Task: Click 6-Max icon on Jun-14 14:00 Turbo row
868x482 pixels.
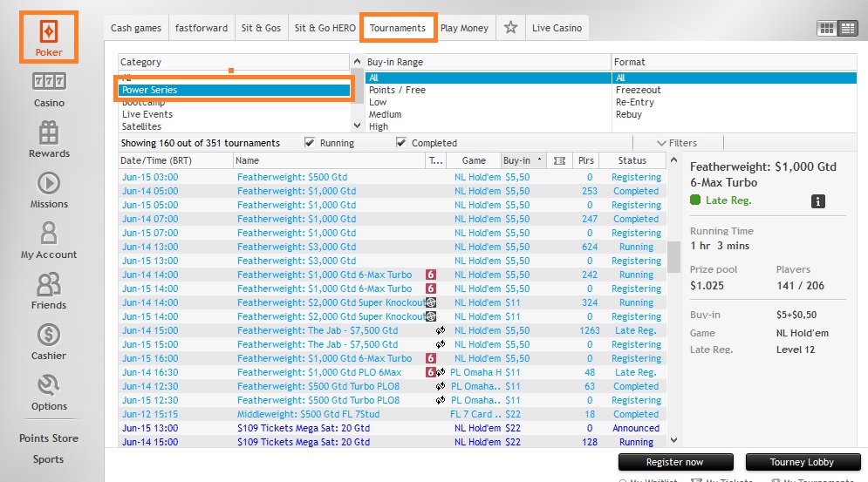Action: tap(431, 275)
